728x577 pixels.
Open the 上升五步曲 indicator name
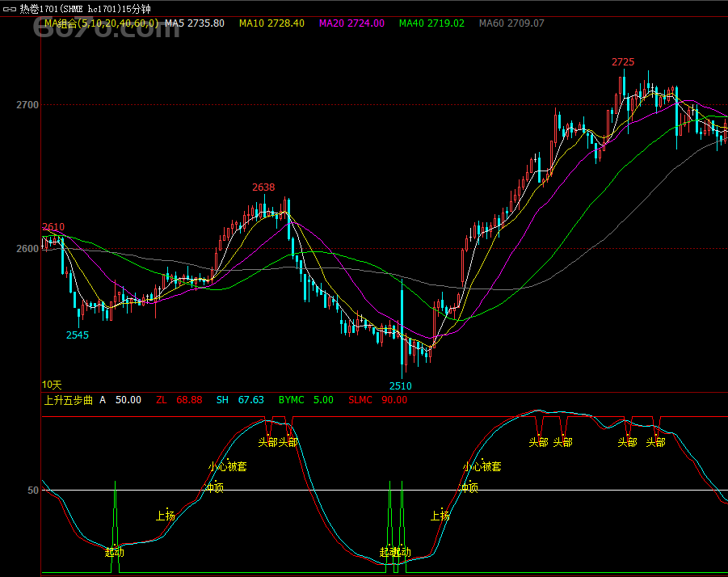coord(69,400)
